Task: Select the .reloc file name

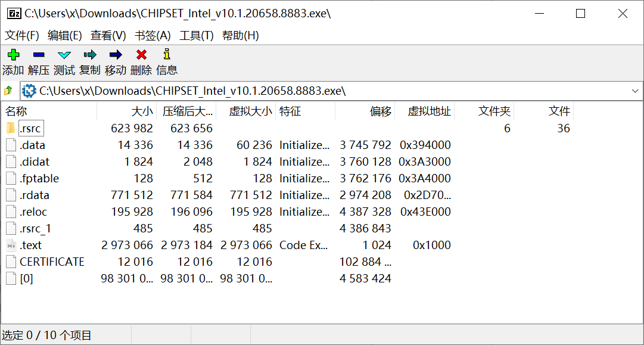Action: (x=33, y=212)
